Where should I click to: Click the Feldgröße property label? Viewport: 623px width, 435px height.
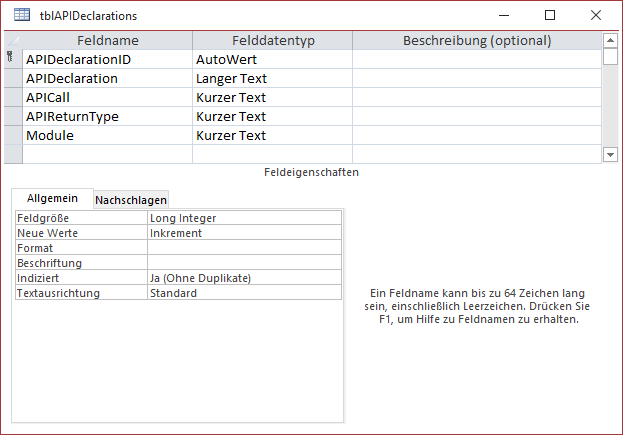tap(81, 218)
